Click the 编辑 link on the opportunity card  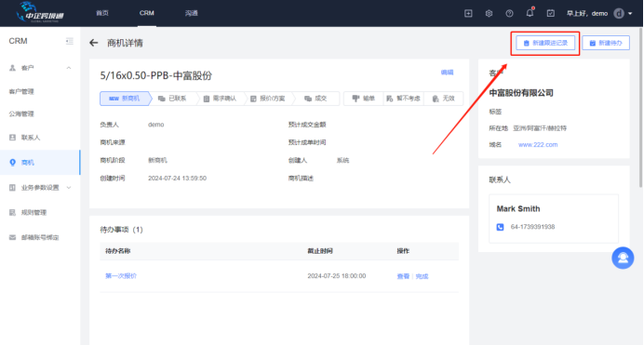coord(448,73)
